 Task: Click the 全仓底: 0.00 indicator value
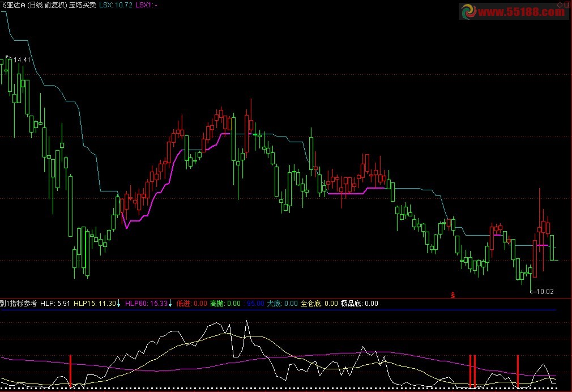(x=319, y=304)
